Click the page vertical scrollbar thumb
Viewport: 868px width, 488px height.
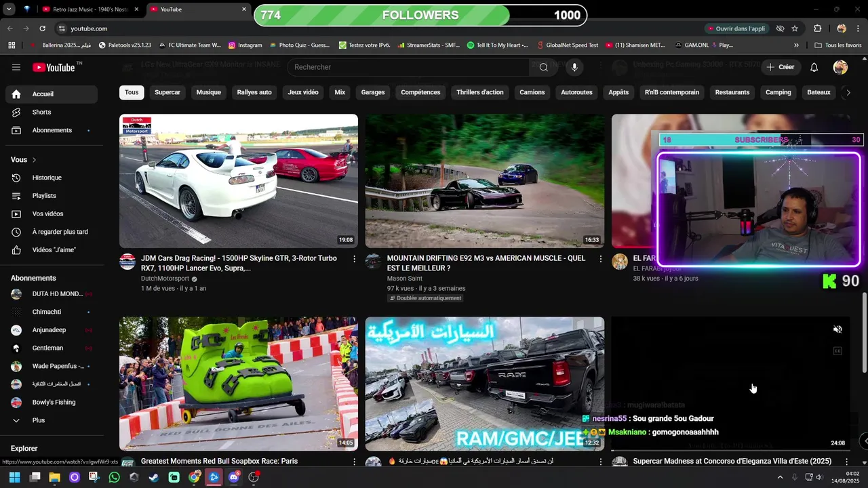pos(864,332)
